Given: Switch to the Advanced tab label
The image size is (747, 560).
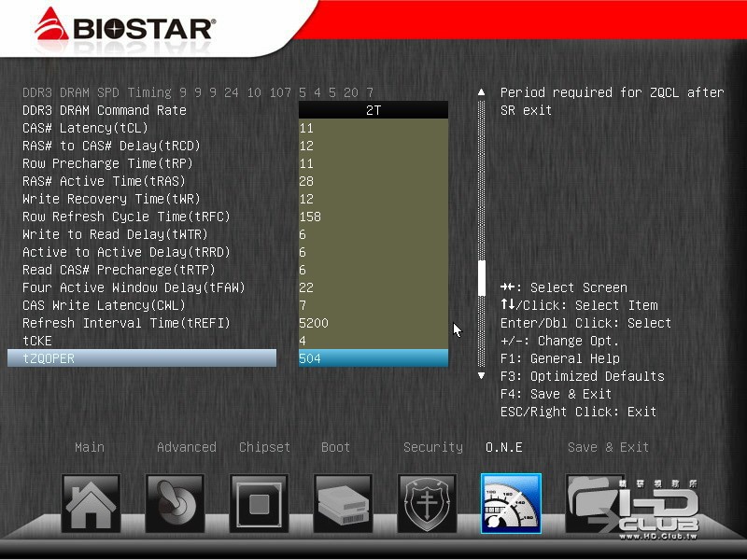Looking at the screenshot, I should click(186, 447).
